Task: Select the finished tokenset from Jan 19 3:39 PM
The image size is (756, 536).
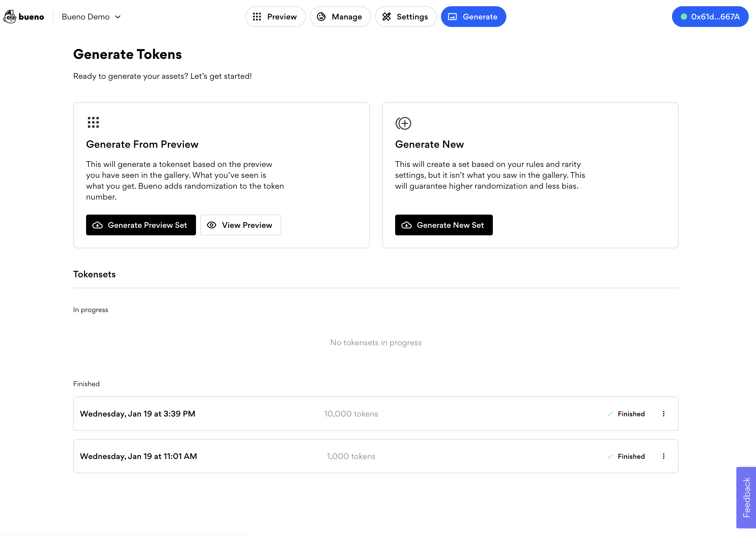Action: (x=376, y=414)
